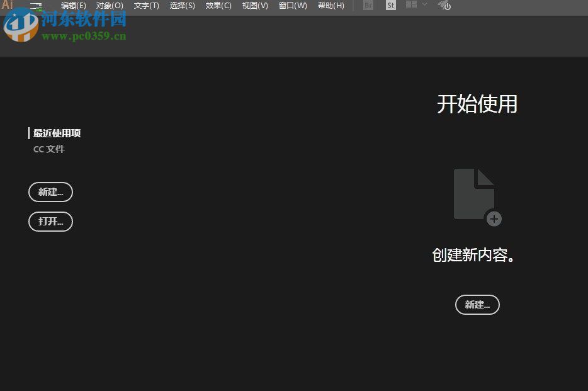Switch to the CC 文件 section

[x=49, y=149]
